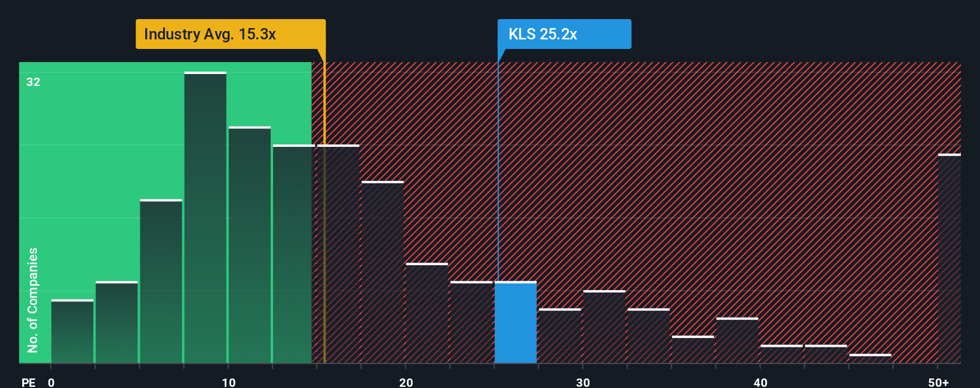The width and height of the screenshot is (980, 388).
Task: Click the x-axis tick label '20'
Action: click(x=406, y=382)
